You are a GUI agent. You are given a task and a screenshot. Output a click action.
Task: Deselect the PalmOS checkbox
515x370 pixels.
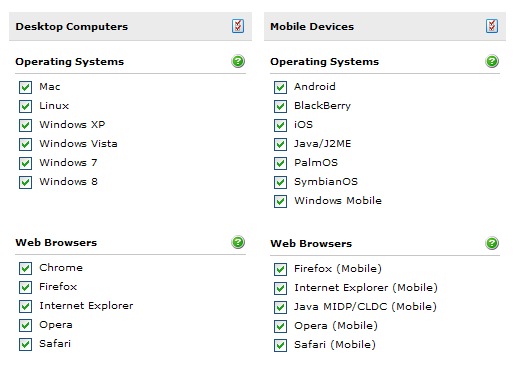click(x=280, y=163)
